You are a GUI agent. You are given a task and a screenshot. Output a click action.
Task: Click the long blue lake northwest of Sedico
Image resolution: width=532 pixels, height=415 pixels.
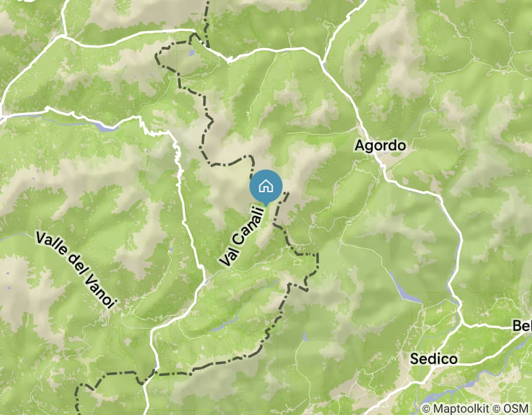point(403,287)
